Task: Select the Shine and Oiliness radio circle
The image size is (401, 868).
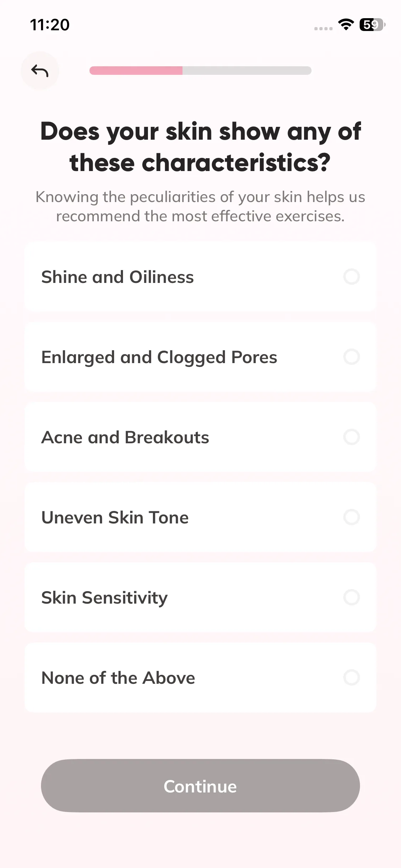Action: (351, 277)
